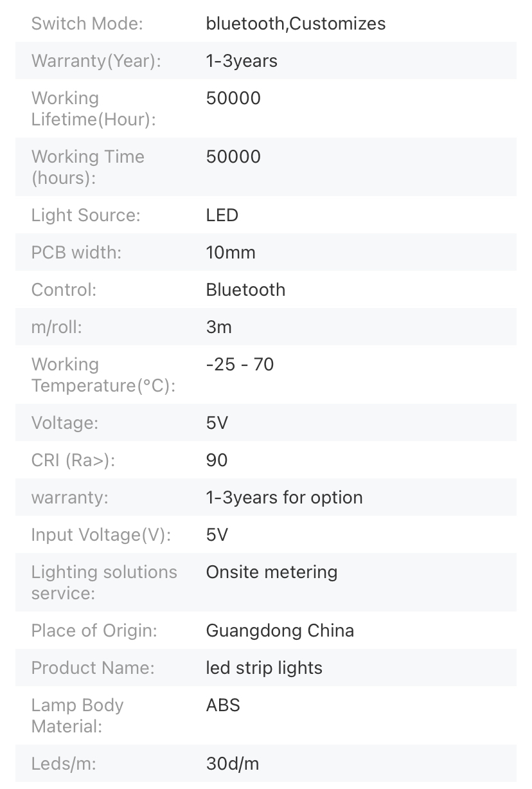Click the Control Bluetooth value

click(x=245, y=289)
